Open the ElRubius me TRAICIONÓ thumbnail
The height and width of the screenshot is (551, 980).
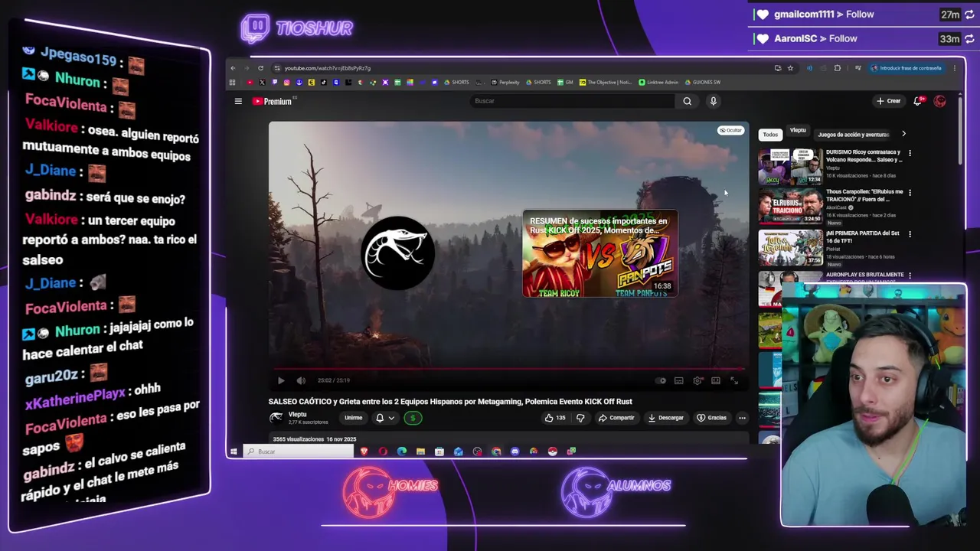[790, 207]
